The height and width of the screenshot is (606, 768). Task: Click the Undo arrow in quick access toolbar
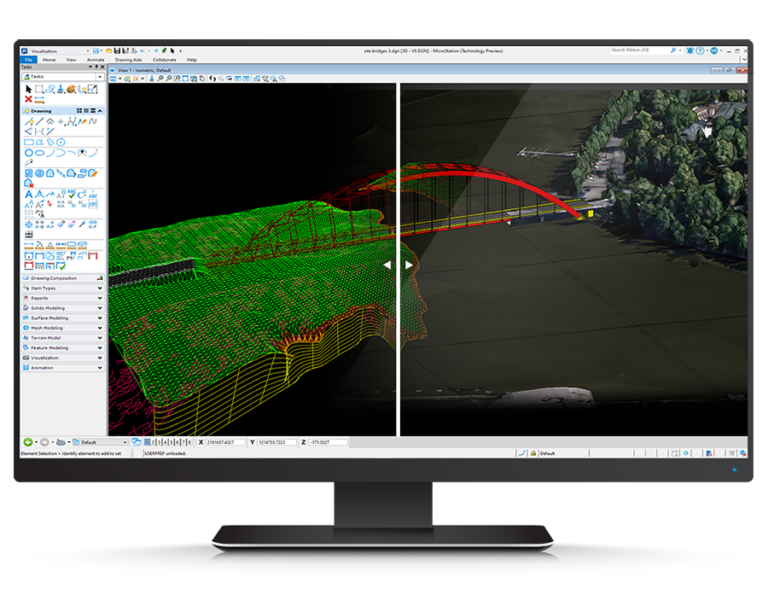[x=143, y=50]
